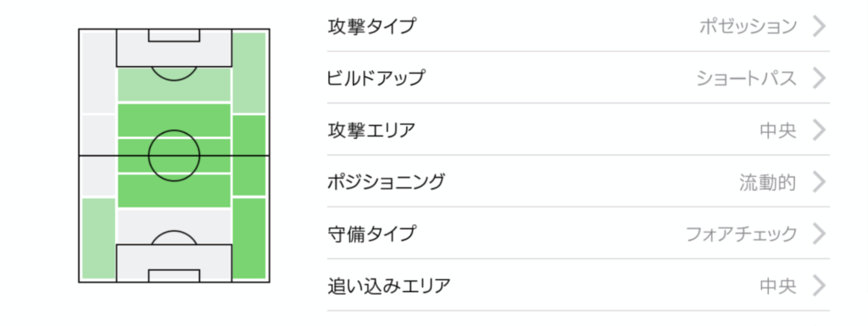Tap the chevron next to フォアチェック

pos(820,234)
